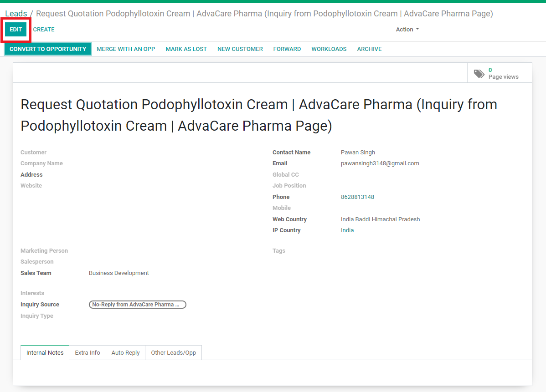This screenshot has width=546, height=392.
Task: View the Other Leads/Opp tab
Action: pos(173,353)
